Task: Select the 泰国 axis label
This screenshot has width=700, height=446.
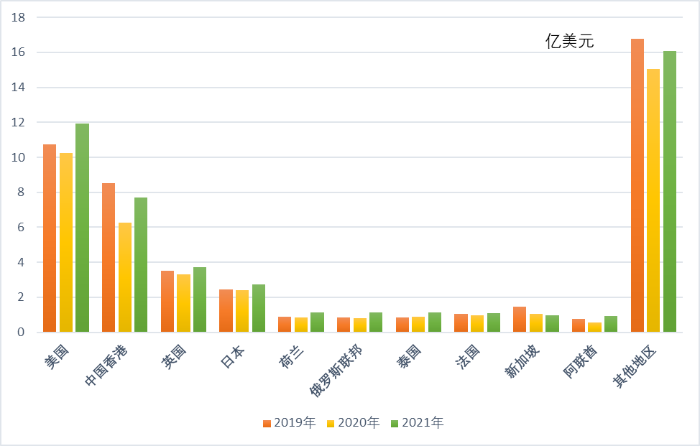Action: click(409, 356)
